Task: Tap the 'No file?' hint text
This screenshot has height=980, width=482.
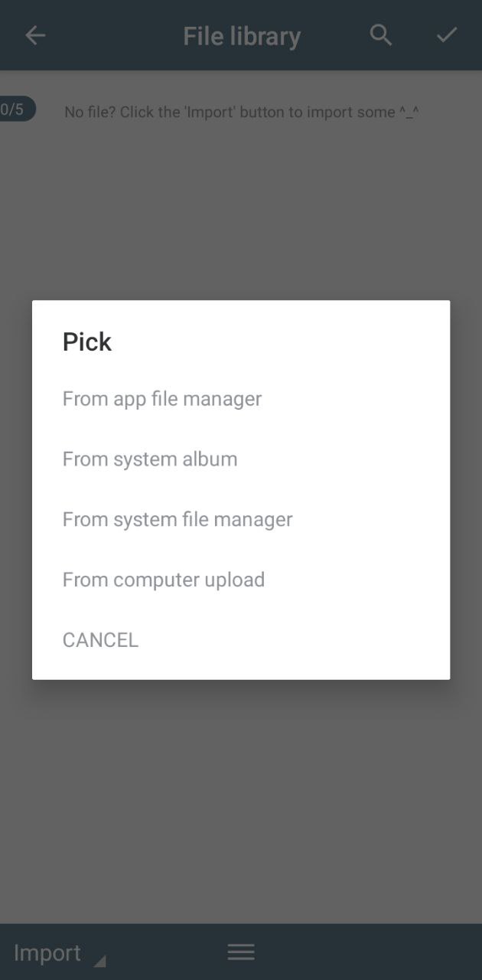Action: click(242, 112)
